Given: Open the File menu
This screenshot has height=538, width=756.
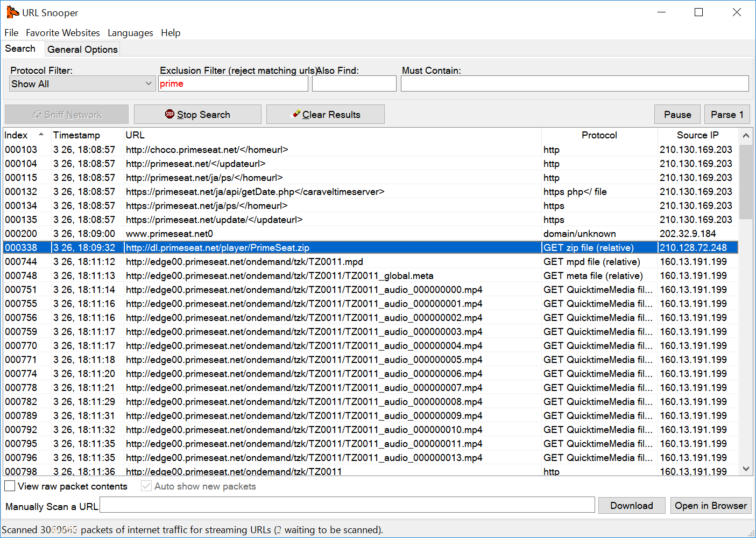Looking at the screenshot, I should click(x=11, y=33).
